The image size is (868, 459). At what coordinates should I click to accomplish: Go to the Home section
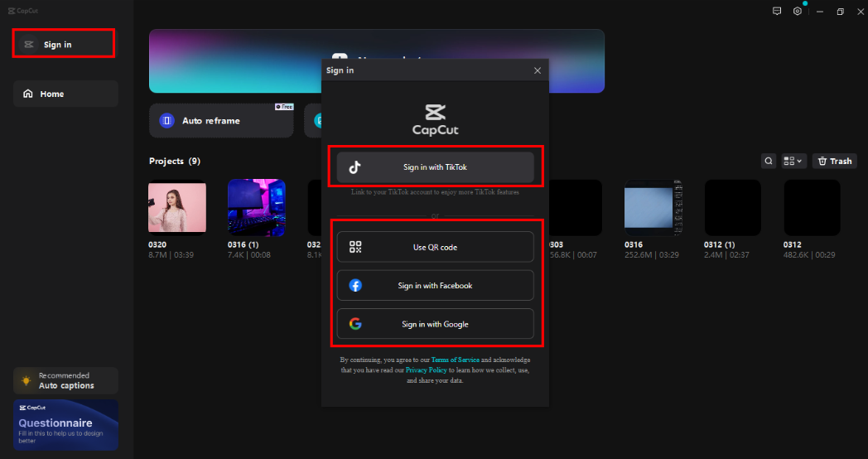(66, 94)
